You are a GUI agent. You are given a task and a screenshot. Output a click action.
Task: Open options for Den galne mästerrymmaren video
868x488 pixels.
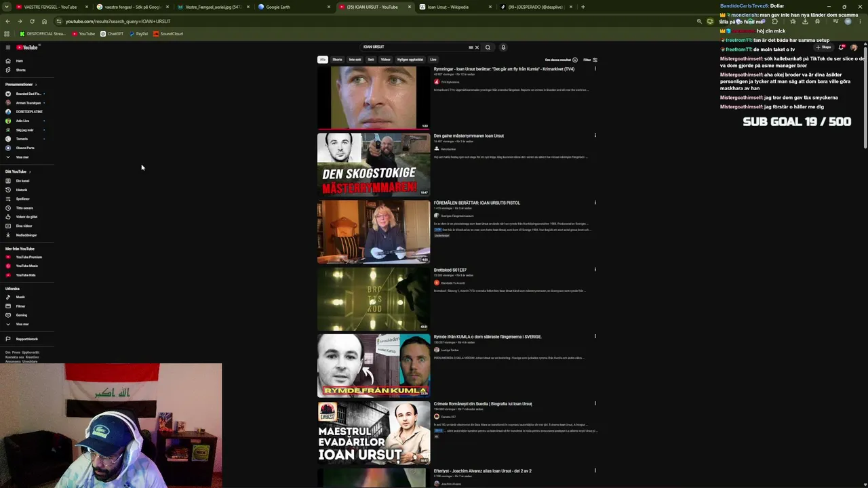pyautogui.click(x=595, y=136)
